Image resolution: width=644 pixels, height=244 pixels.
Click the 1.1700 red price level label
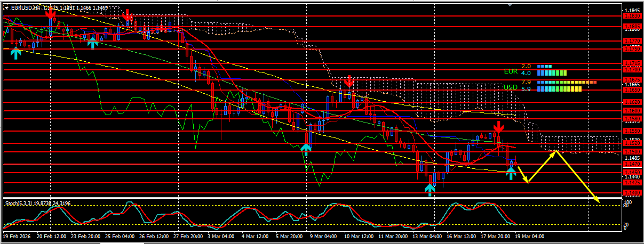(x=632, y=69)
